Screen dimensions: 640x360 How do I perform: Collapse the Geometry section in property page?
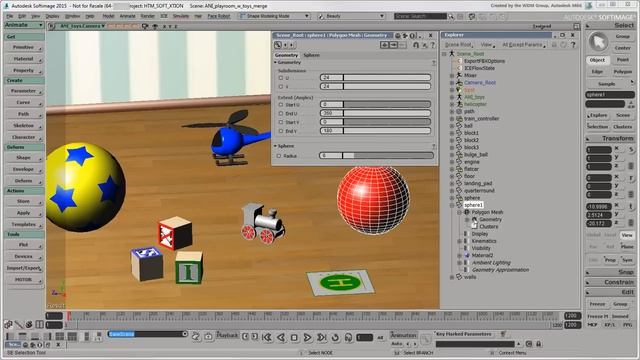pyautogui.click(x=276, y=62)
